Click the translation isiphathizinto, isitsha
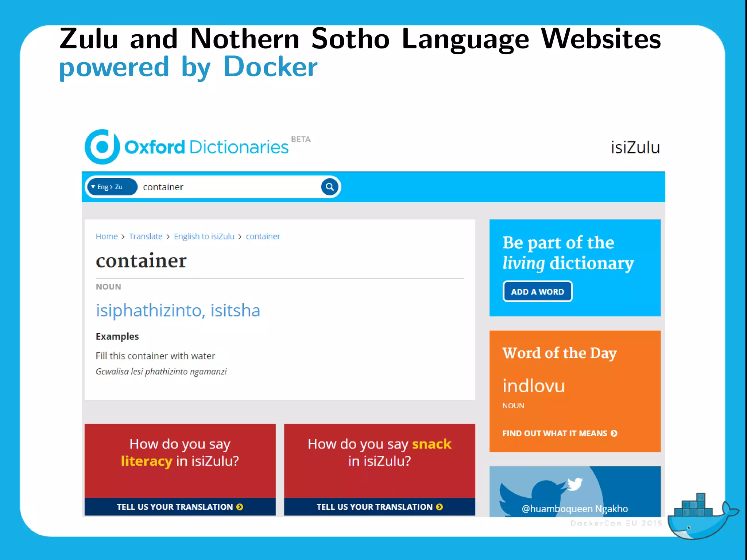Viewport: 747px width, 560px height. pos(178,311)
